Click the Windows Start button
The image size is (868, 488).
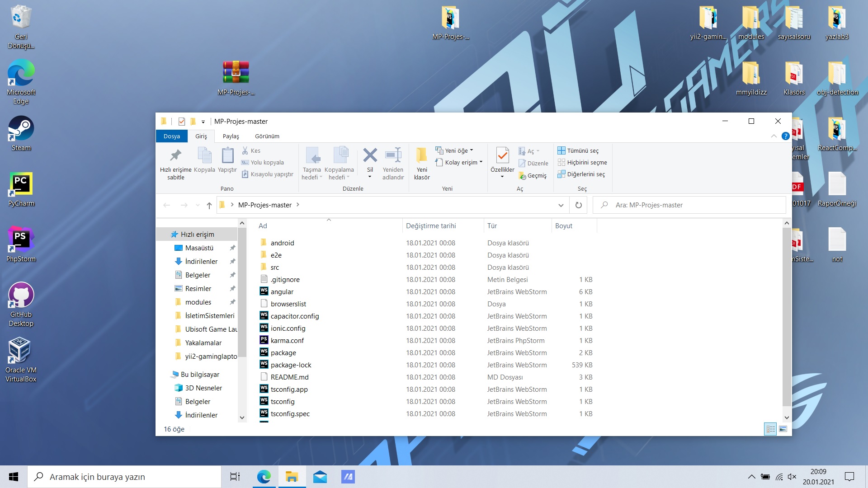[14, 477]
